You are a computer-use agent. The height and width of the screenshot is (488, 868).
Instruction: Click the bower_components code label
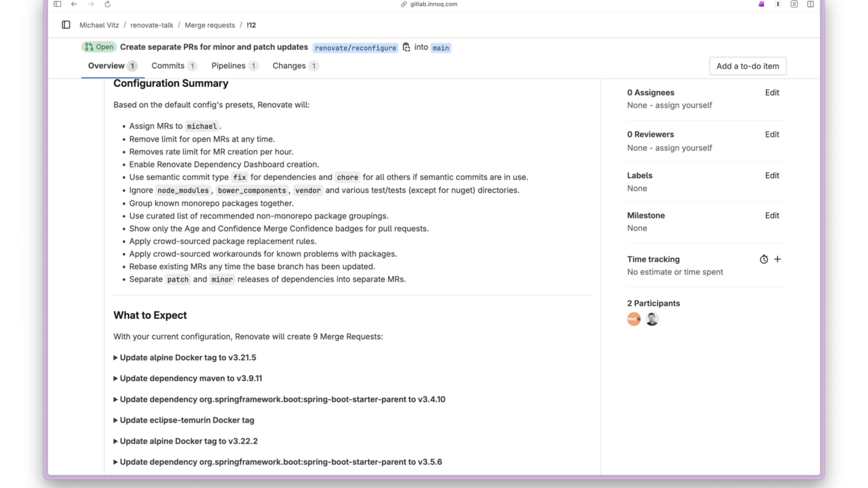tap(252, 190)
